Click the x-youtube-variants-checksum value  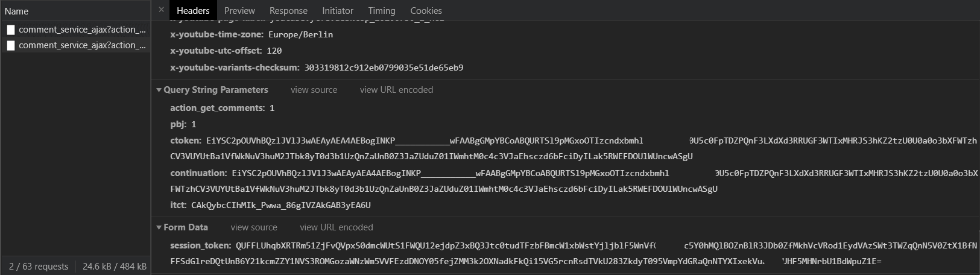[x=384, y=68]
